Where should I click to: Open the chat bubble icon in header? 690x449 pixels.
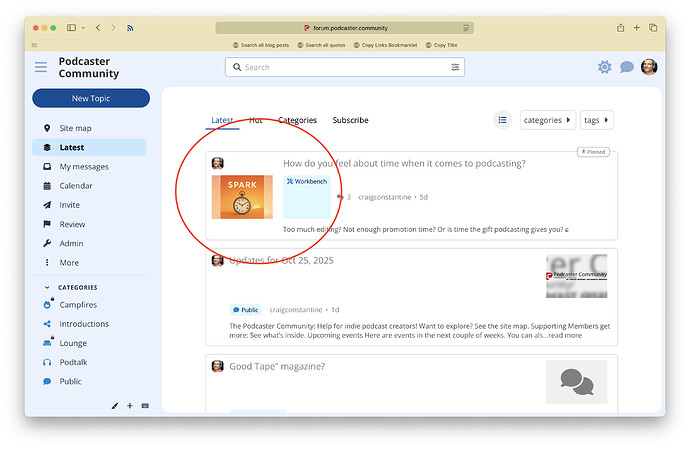pos(627,67)
